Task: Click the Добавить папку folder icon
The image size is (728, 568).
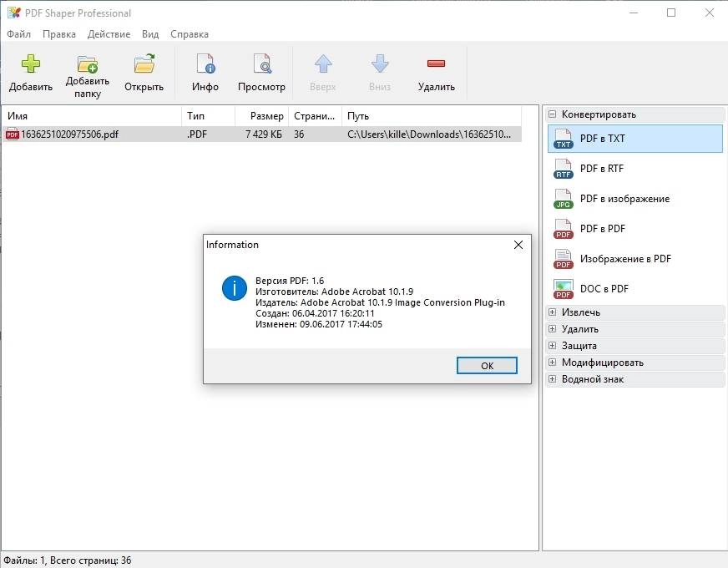Action: coord(88,64)
